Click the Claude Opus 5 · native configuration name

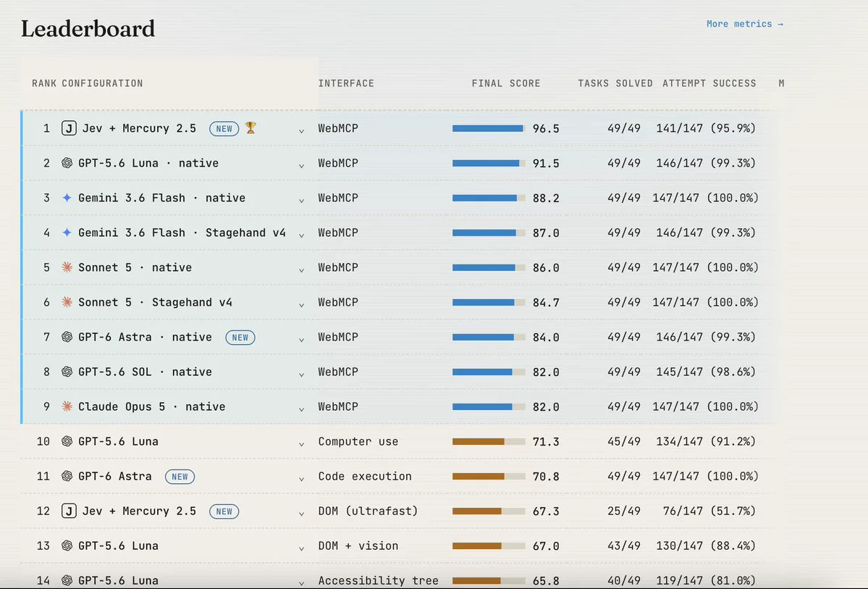pyautogui.click(x=152, y=406)
